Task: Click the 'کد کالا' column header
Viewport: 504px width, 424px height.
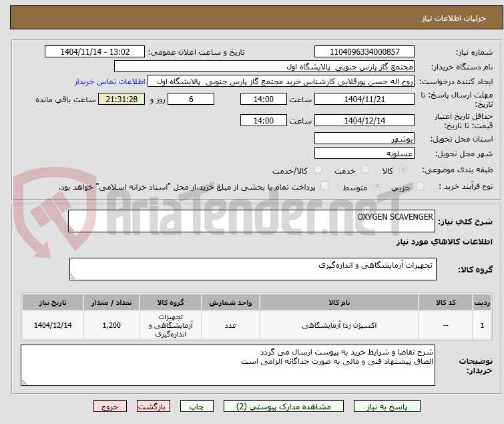Action: 445,302
